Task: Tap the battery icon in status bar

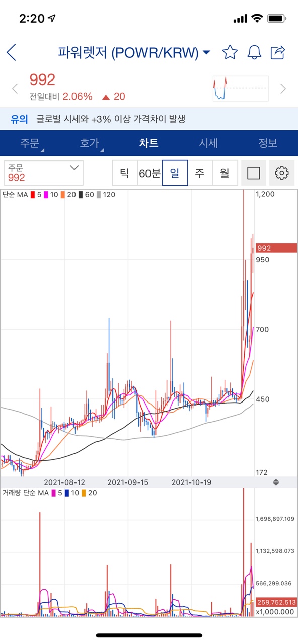Action: point(277,19)
